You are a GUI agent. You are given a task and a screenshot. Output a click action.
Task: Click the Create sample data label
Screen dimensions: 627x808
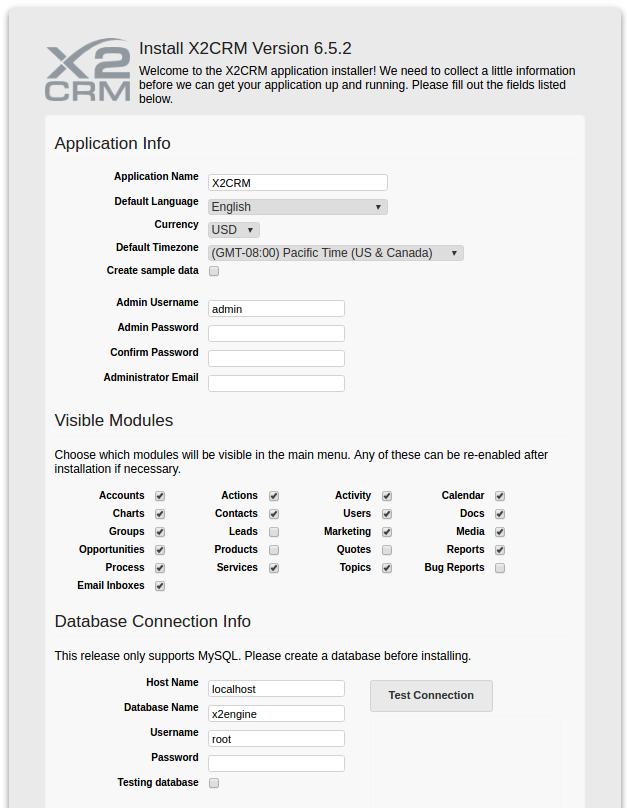tap(152, 271)
